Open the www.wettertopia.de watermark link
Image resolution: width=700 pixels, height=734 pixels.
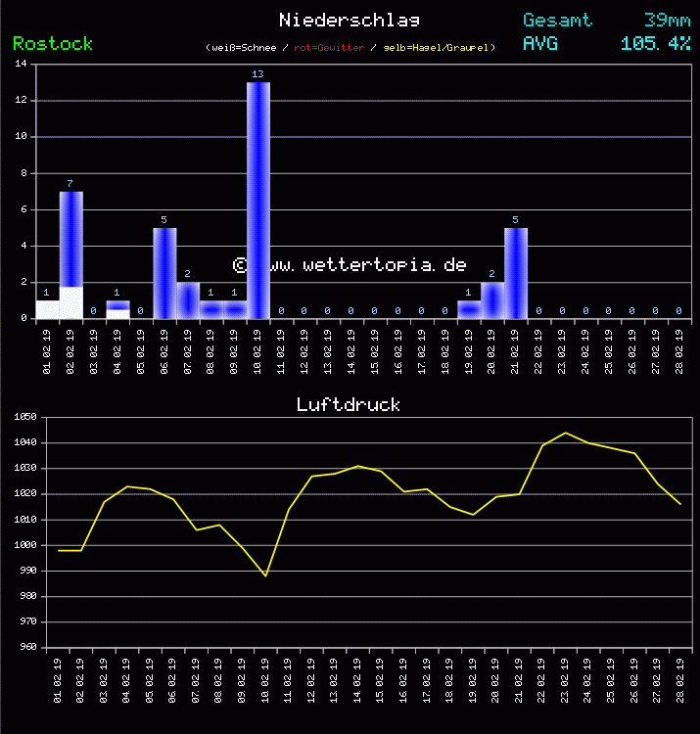click(x=350, y=264)
